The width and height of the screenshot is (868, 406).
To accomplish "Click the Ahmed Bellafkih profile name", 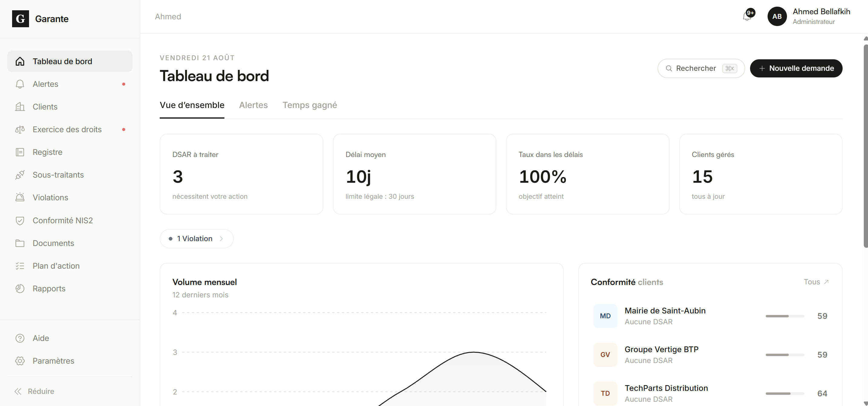I will click(x=821, y=12).
